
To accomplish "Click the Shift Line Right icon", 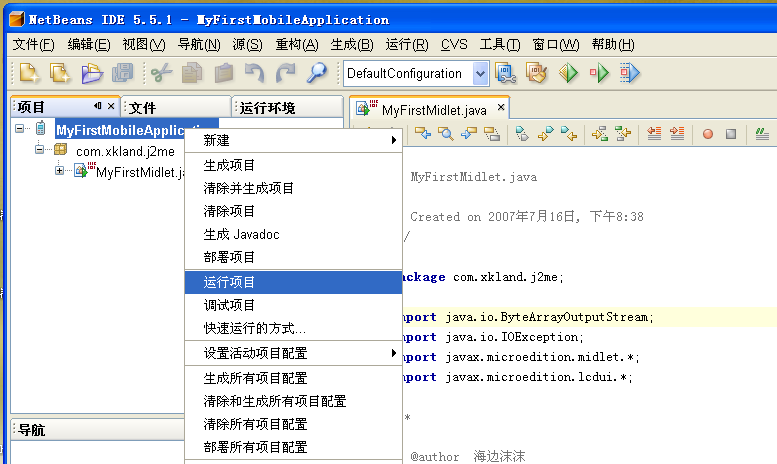I will point(677,133).
